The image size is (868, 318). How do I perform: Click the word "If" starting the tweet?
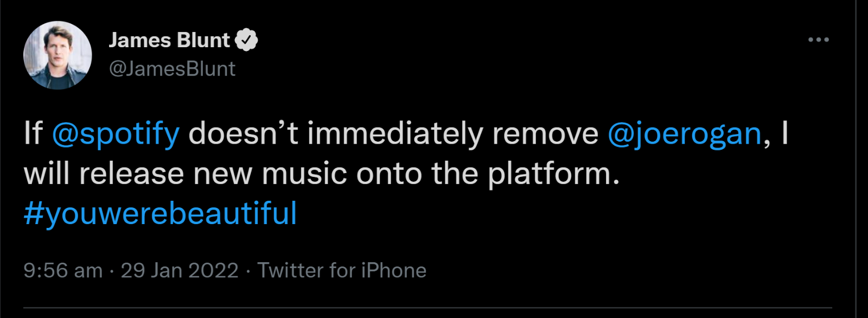(33, 133)
